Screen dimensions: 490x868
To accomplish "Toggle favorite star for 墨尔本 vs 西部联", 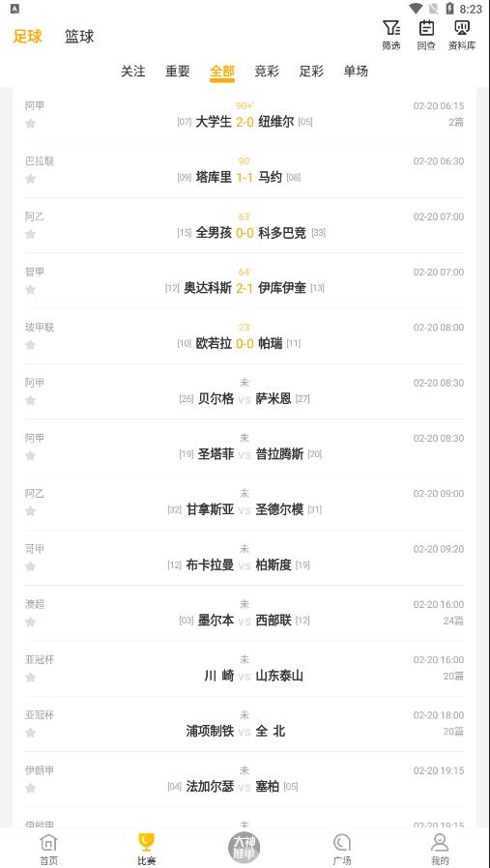I will [31, 622].
